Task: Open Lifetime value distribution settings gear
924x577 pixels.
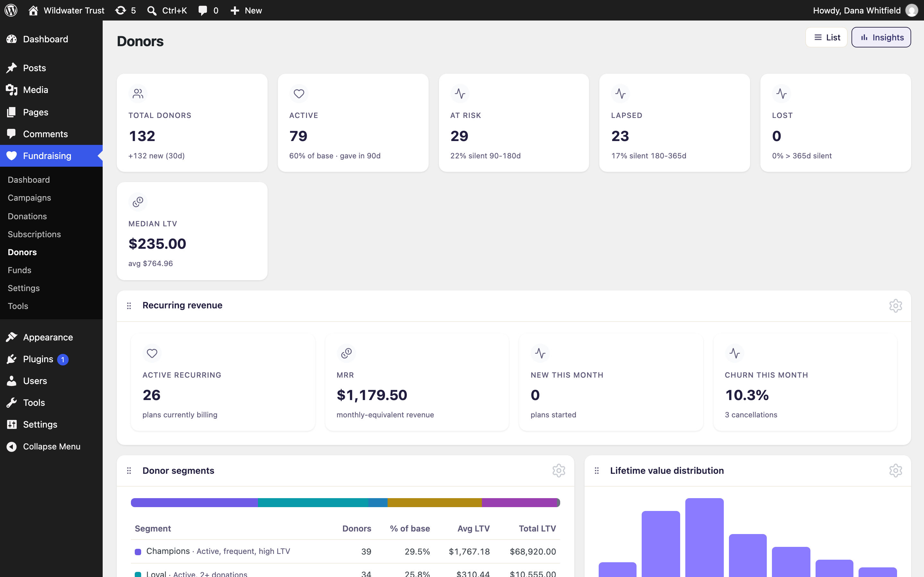Action: click(x=895, y=471)
